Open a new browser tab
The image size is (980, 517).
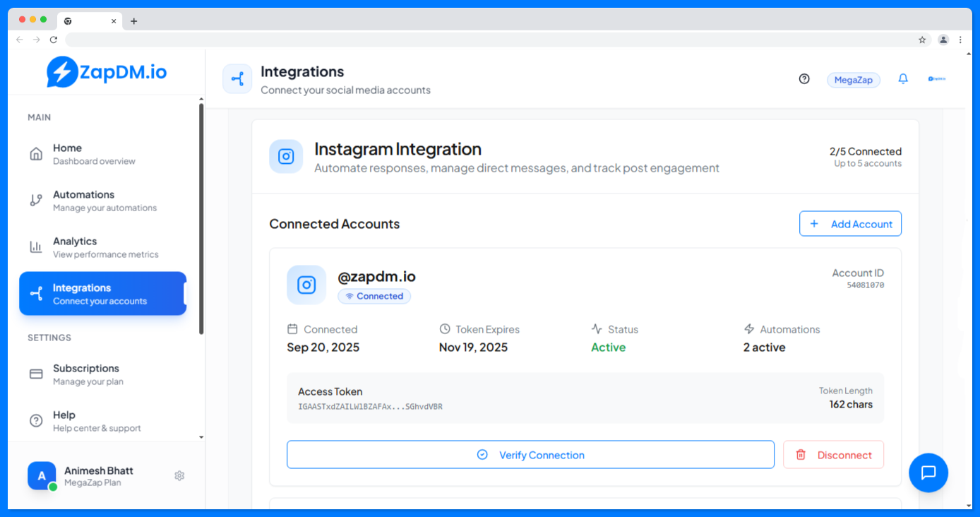(134, 21)
